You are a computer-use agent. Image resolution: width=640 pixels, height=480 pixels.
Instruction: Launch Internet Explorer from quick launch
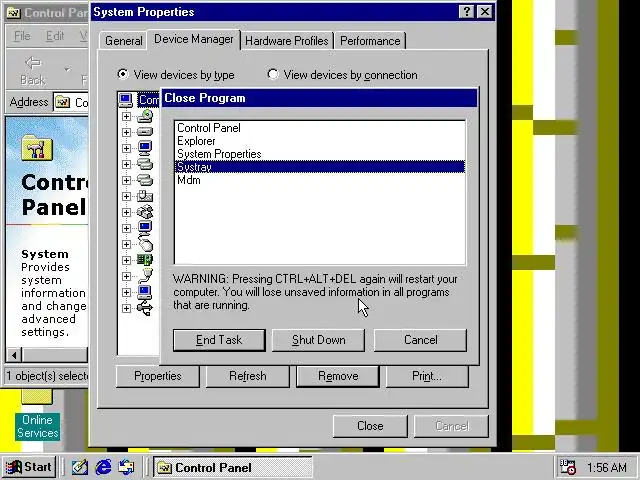tap(103, 467)
